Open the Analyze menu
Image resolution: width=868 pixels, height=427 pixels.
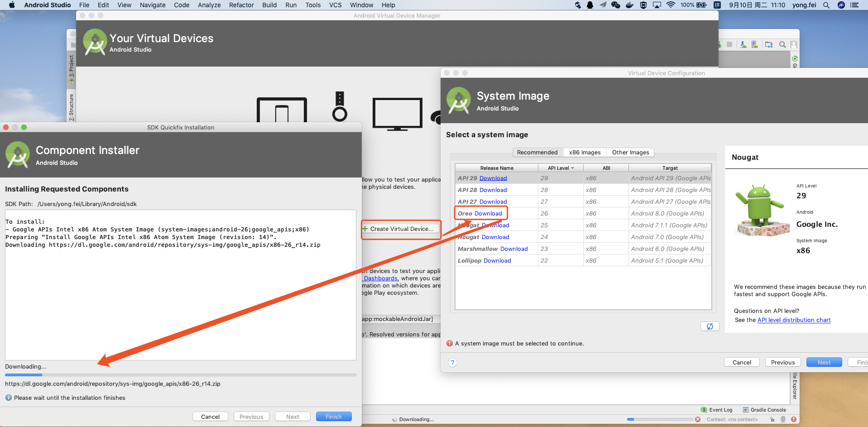click(x=209, y=5)
